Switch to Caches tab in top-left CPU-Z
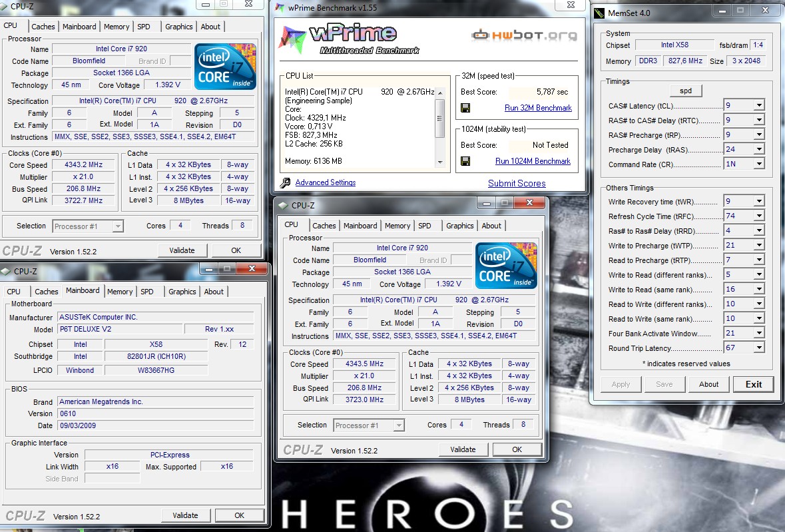785x532 pixels. [43, 27]
